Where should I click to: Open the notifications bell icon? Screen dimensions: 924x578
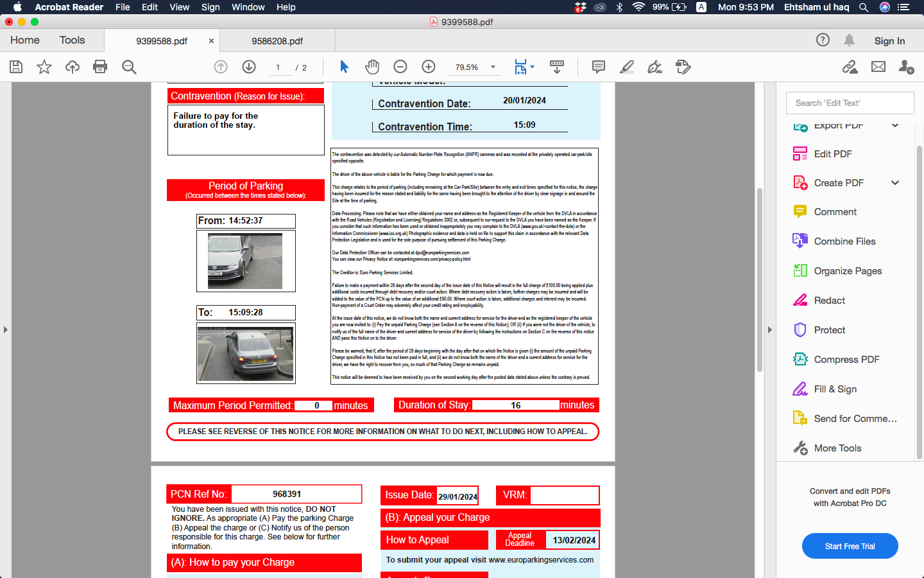click(849, 40)
